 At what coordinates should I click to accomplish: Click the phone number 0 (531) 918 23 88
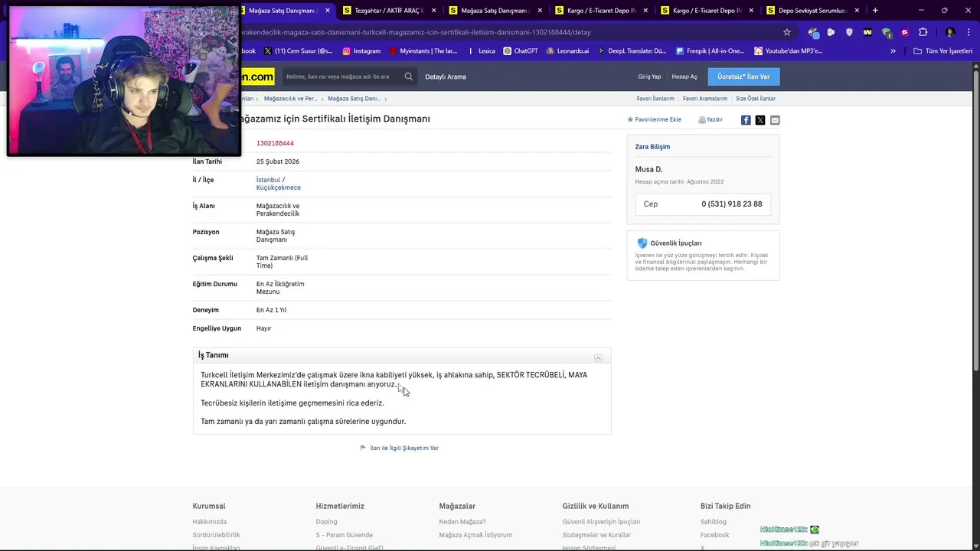click(731, 204)
